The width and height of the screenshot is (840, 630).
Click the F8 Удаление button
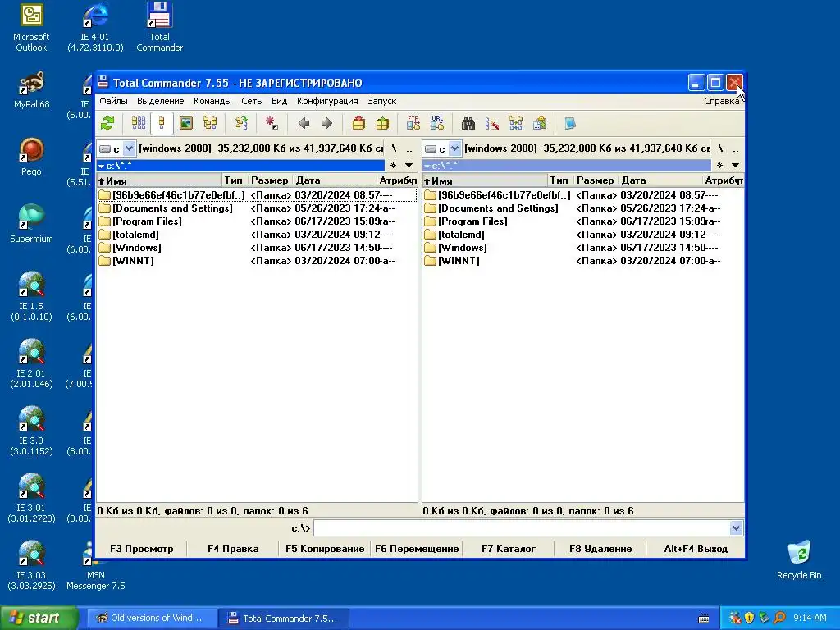(x=600, y=549)
